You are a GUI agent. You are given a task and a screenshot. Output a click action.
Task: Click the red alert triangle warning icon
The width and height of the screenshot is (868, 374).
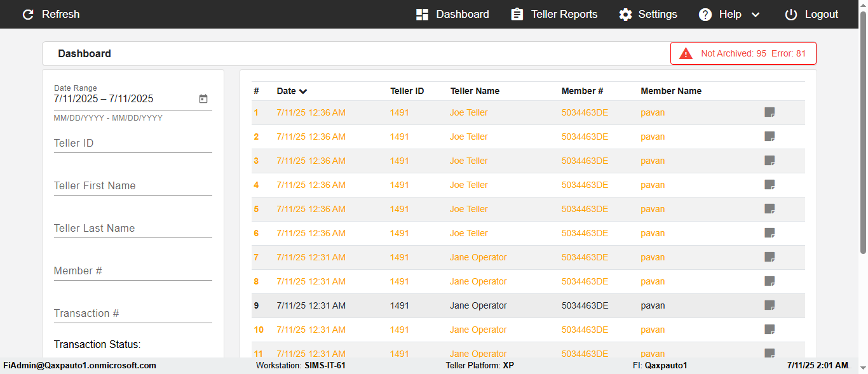[x=686, y=54]
